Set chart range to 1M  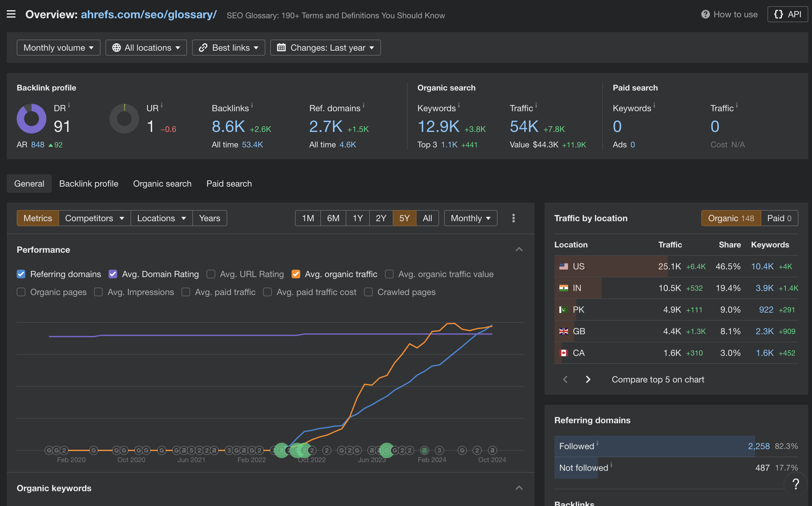tap(308, 218)
